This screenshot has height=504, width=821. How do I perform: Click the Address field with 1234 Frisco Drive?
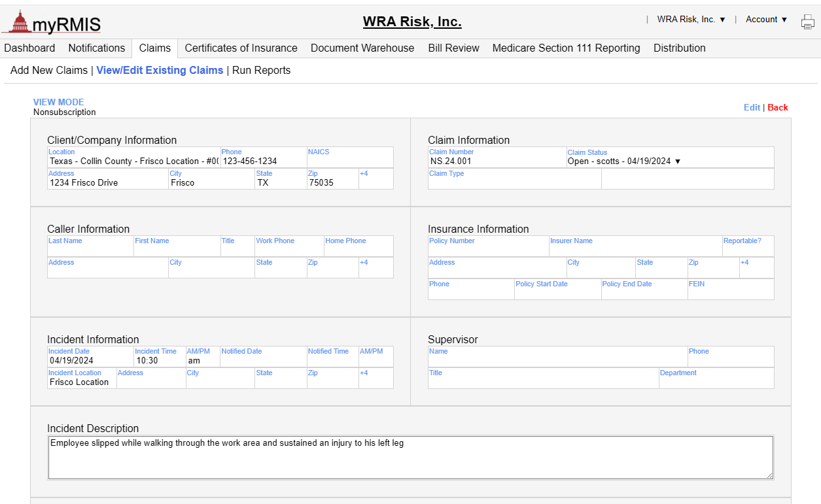[x=108, y=179]
